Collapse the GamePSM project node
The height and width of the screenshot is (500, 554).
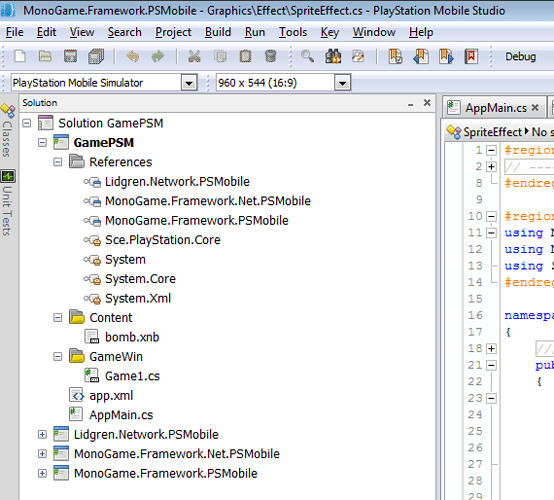click(42, 143)
